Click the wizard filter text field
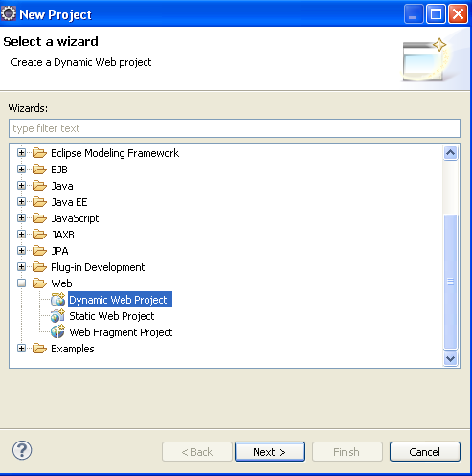Screen dimensions: 472x476 235,128
